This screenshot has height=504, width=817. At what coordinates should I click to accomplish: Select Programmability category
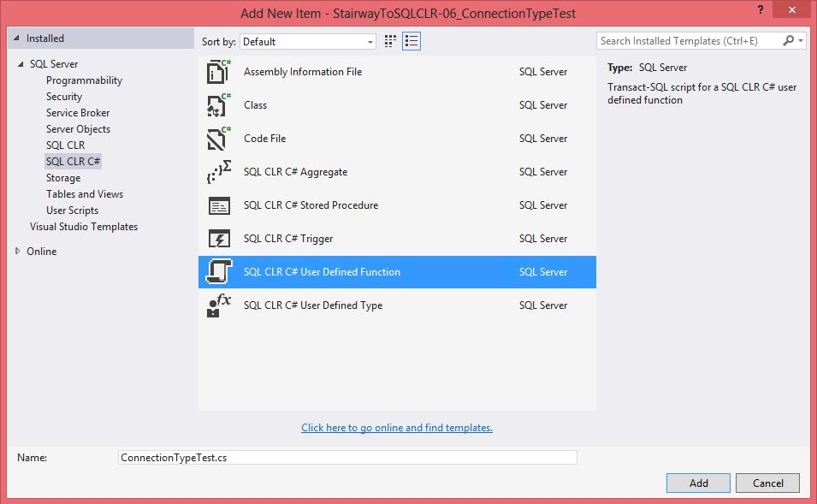(84, 80)
